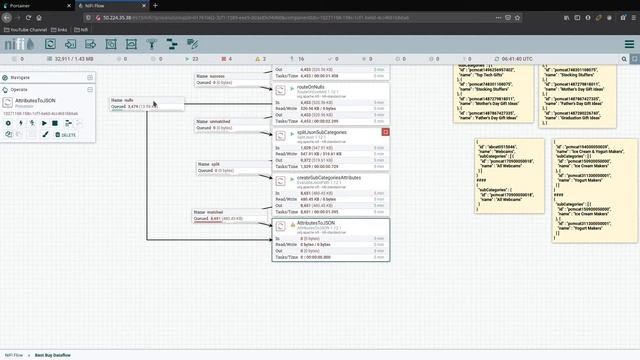Click the 32,911 / 1.43 MB queued status
Viewport: 640px width, 360px height.
pyautogui.click(x=70, y=59)
